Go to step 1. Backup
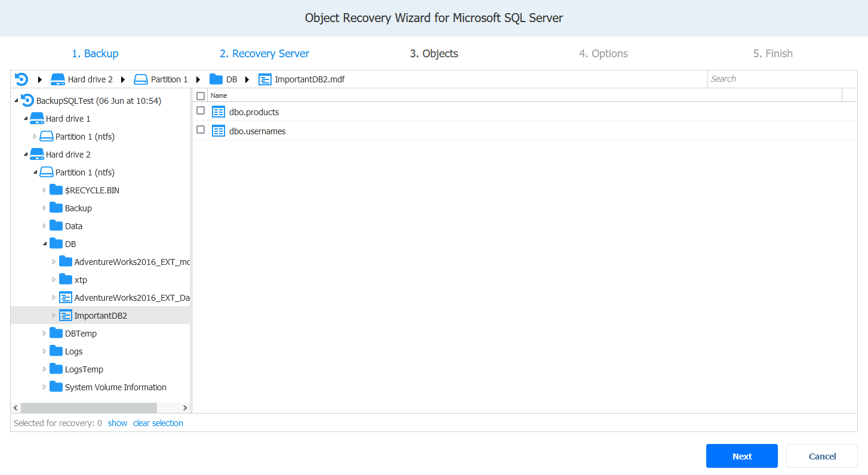This screenshot has height=475, width=868. tap(95, 54)
